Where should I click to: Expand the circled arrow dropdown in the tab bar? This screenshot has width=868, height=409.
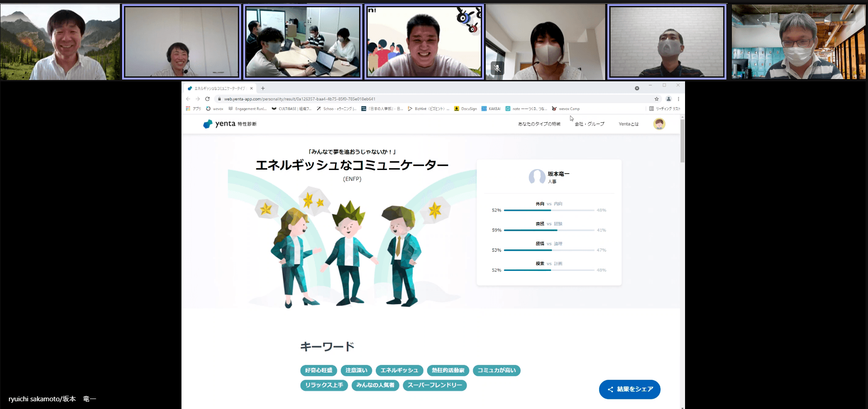coord(637,88)
